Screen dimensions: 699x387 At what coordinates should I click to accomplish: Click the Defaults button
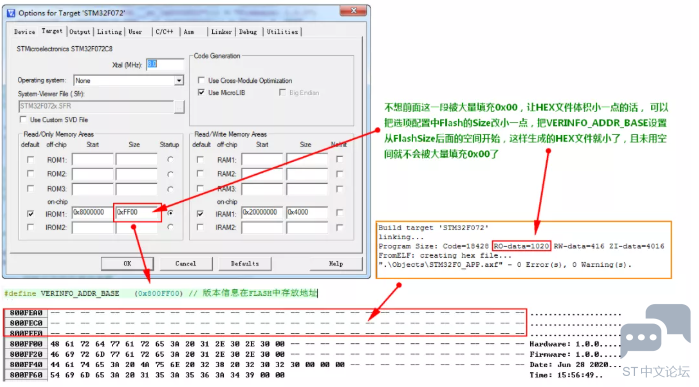245,263
